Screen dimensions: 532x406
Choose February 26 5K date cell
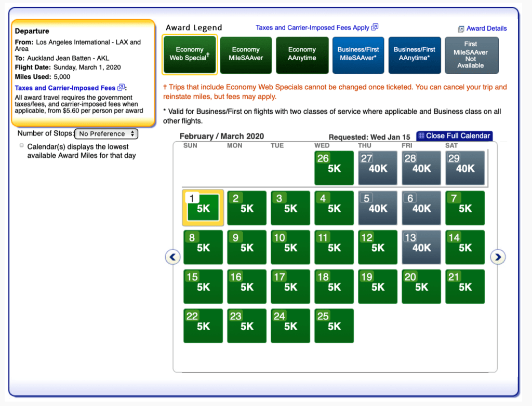click(334, 168)
